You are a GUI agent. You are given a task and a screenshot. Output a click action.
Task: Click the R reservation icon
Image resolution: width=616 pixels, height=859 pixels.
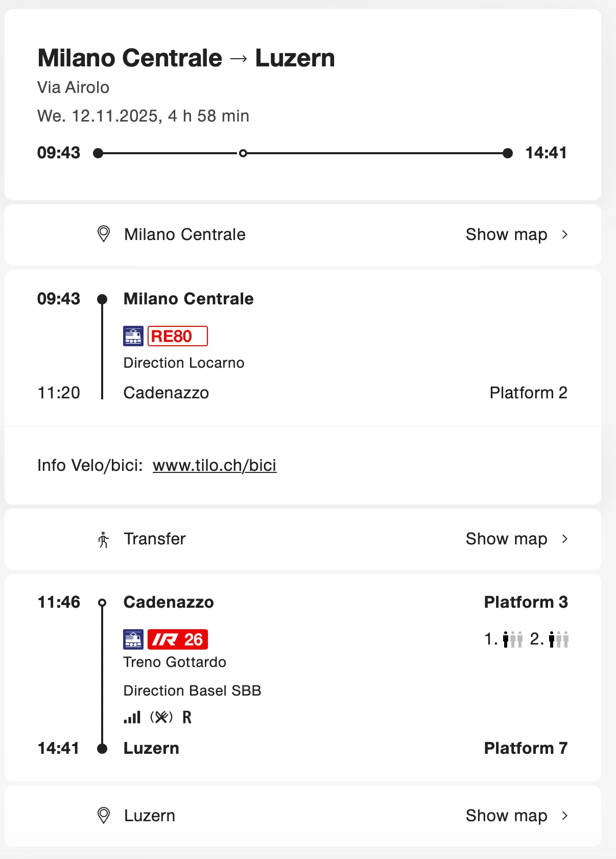tap(187, 718)
